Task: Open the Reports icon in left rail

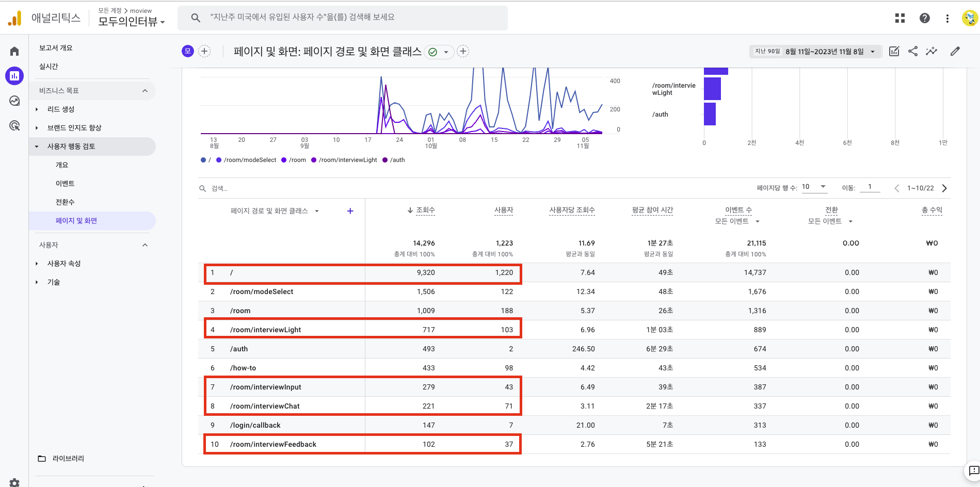Action: [14, 76]
